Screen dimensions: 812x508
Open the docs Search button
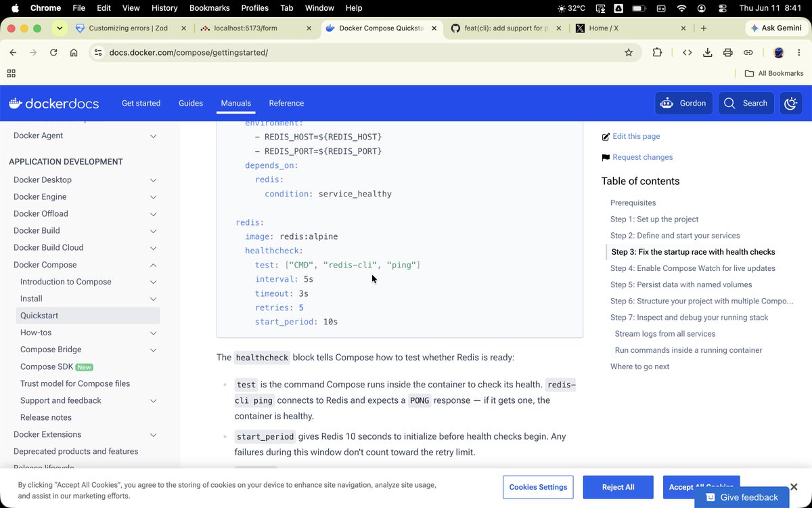(746, 103)
